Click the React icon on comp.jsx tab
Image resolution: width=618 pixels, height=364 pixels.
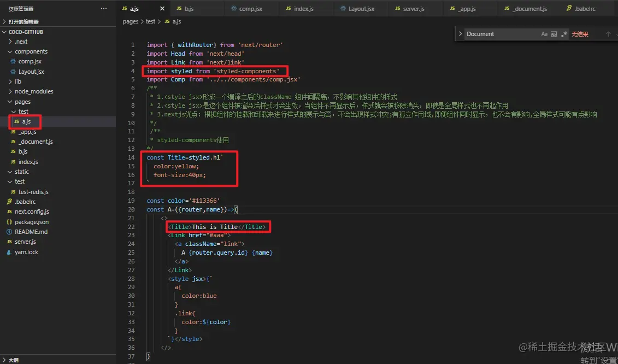click(x=234, y=9)
